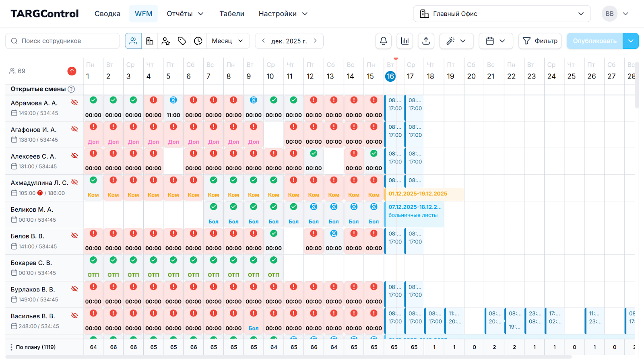Click the Поиск сотрудников search field
The image size is (644, 363).
(x=63, y=41)
